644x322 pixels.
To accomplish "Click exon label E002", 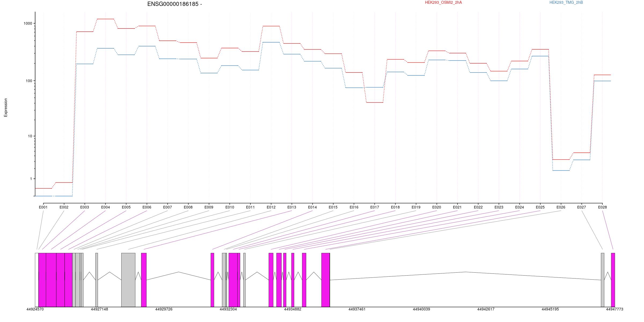I will tap(64, 207).
